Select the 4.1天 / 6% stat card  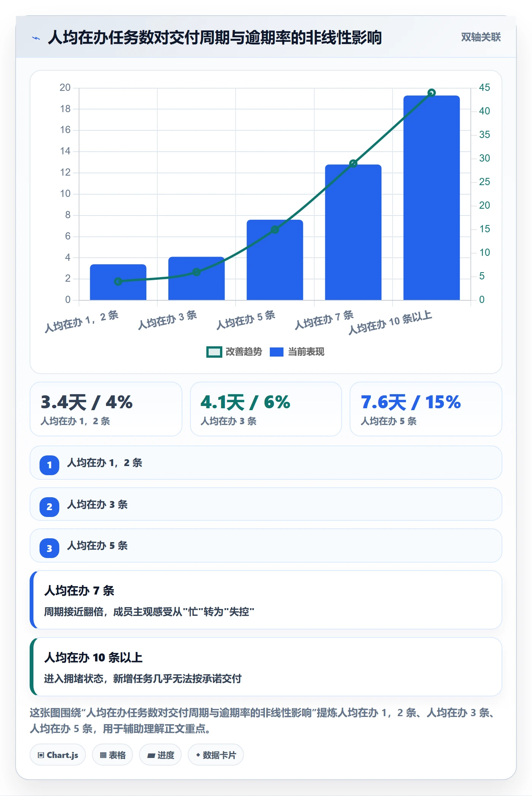(x=266, y=409)
